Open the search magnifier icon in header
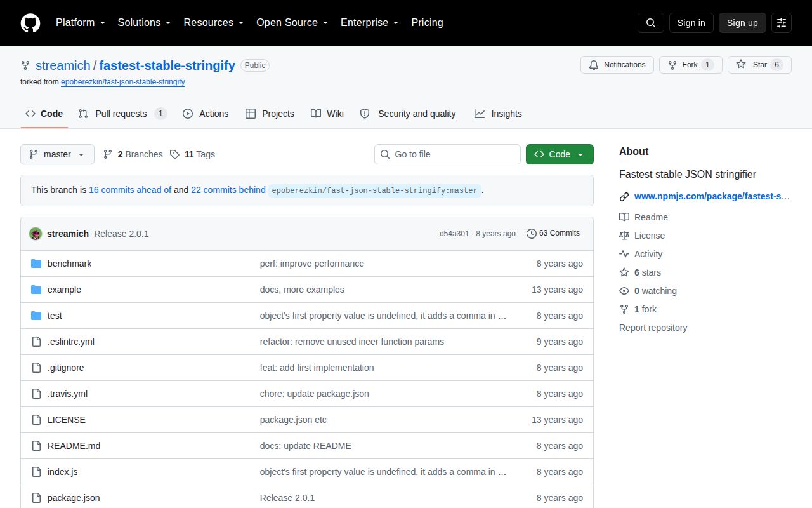 pos(651,23)
